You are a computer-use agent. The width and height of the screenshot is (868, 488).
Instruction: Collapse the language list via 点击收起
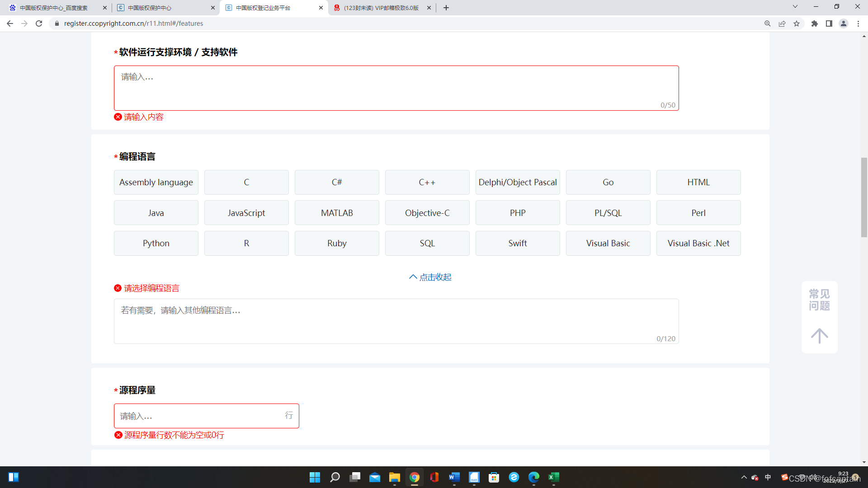click(430, 277)
